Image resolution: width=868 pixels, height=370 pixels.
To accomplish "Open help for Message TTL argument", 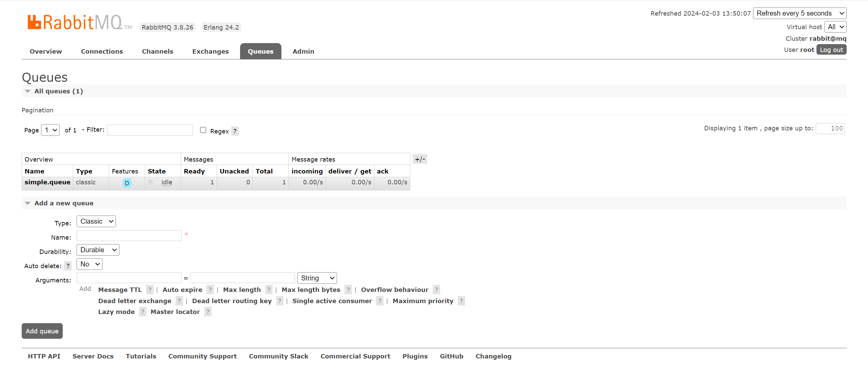I will (x=150, y=290).
